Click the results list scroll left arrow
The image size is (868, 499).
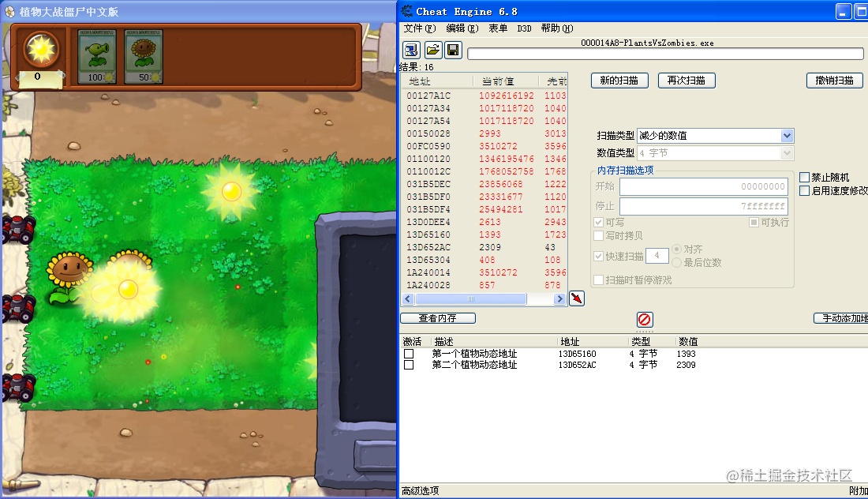(x=408, y=299)
